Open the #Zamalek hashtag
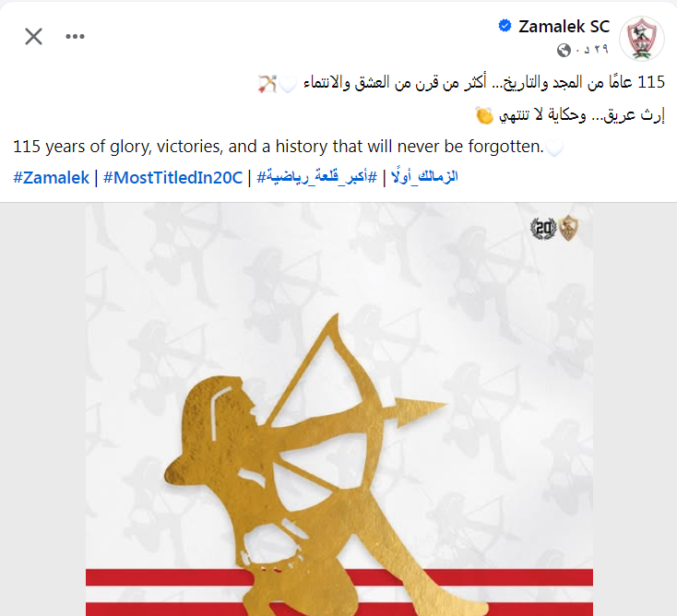This screenshot has width=677, height=616. (x=51, y=177)
